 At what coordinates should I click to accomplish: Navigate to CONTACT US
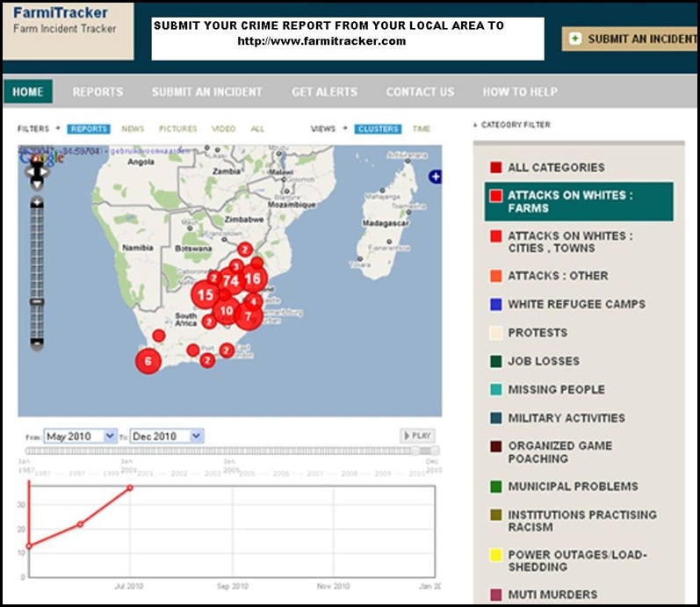click(x=420, y=92)
